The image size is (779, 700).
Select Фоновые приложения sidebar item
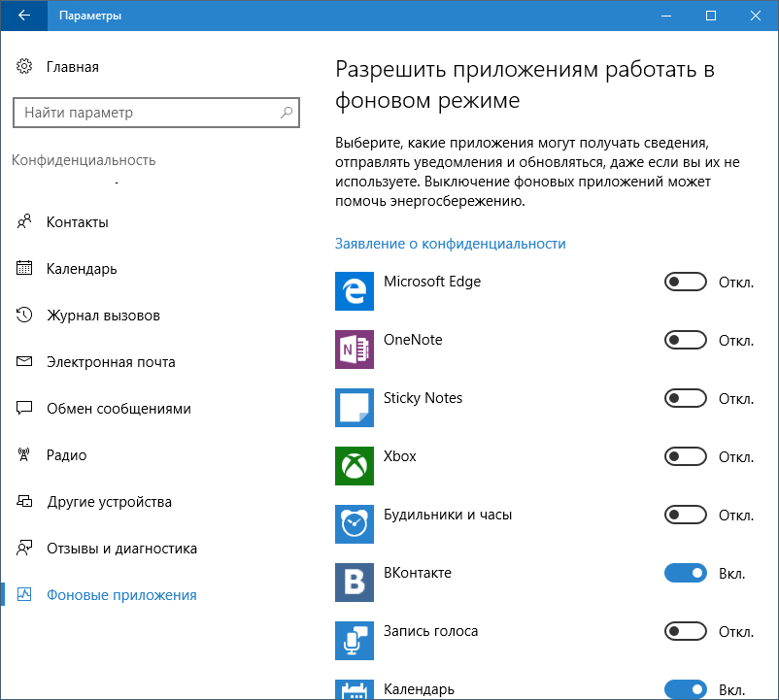121,595
